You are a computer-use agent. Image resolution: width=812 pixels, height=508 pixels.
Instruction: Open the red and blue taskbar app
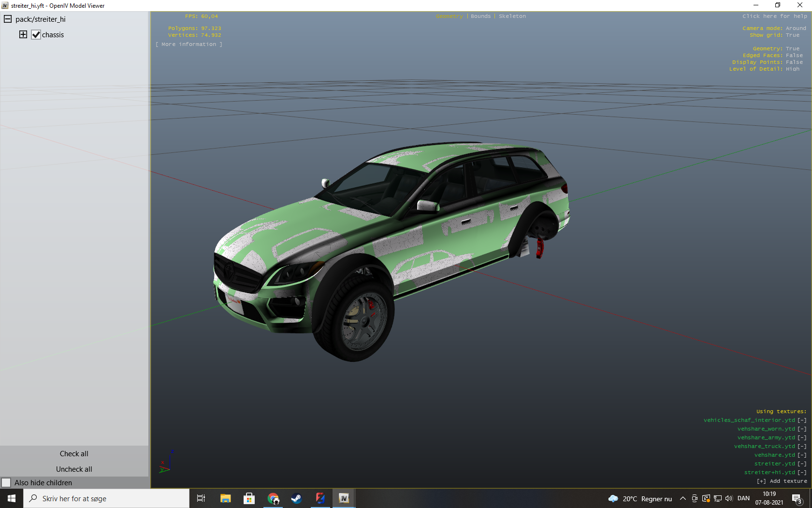(x=320, y=498)
